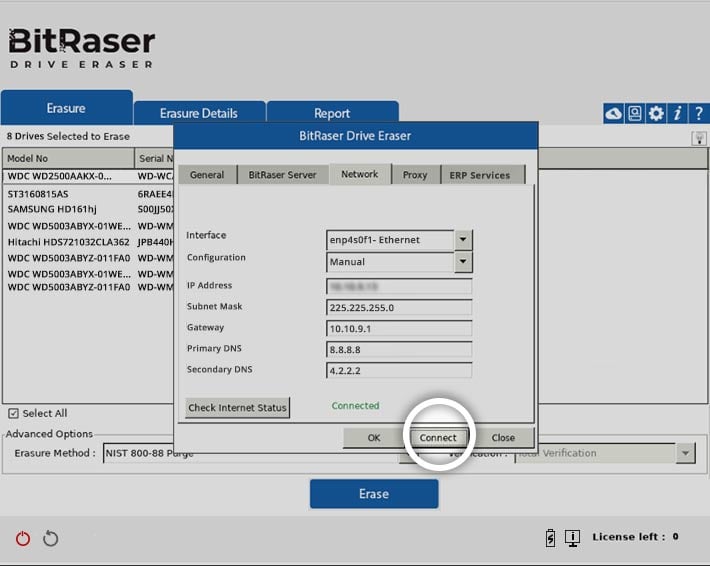Select drive row SAMSUNG HD161hj
The width and height of the screenshot is (710, 566).
tap(89, 209)
